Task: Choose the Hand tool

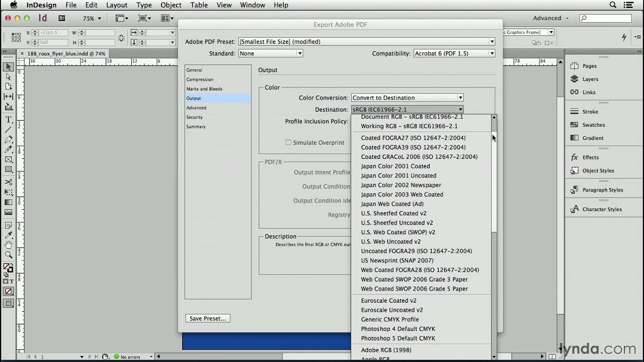Action: (x=9, y=245)
